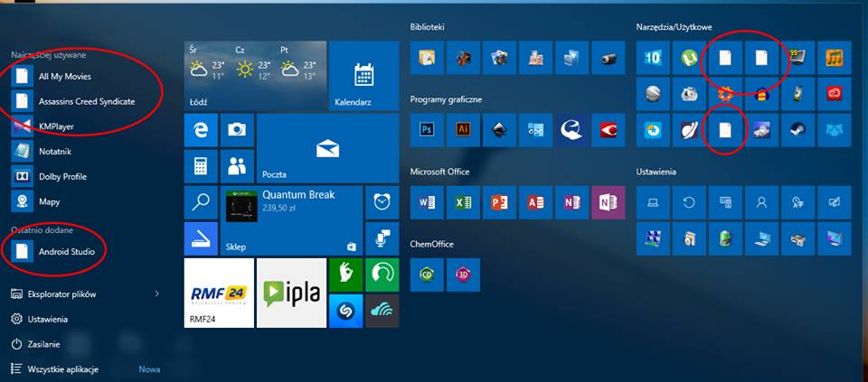Launch the Steam tile
Image resolution: width=868 pixels, height=382 pixels.
pos(797,130)
